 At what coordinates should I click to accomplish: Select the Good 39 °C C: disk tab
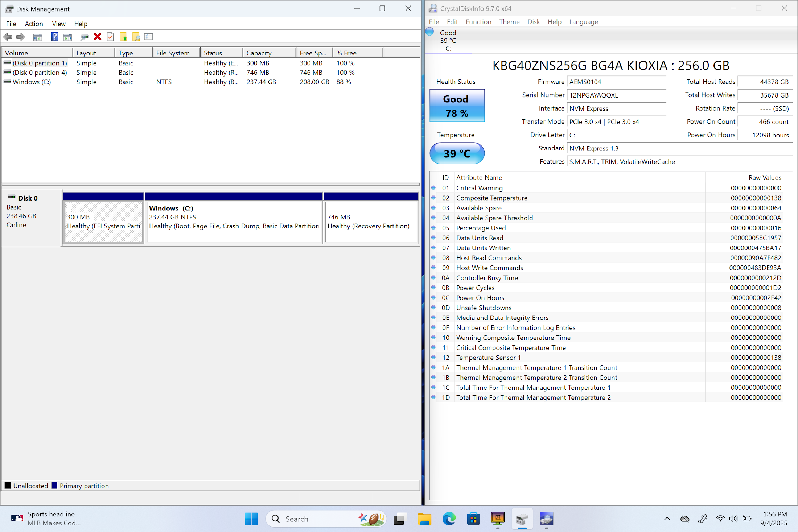tap(448, 40)
